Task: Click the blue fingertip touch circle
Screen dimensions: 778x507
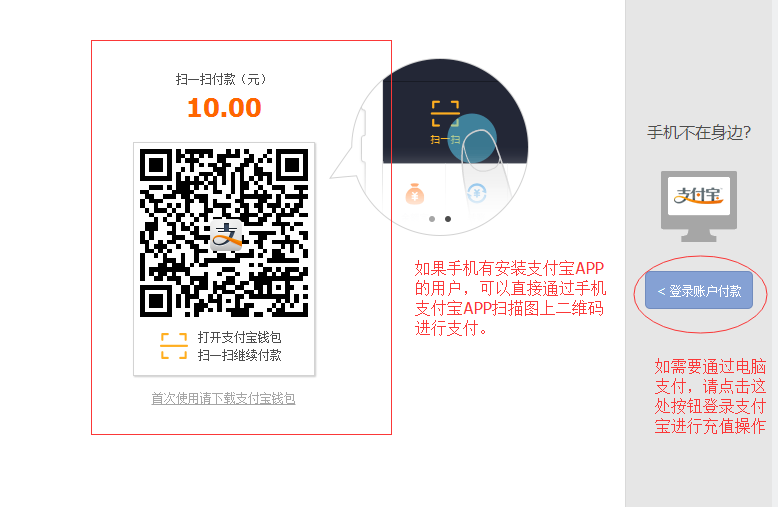Action: pyautogui.click(x=472, y=138)
